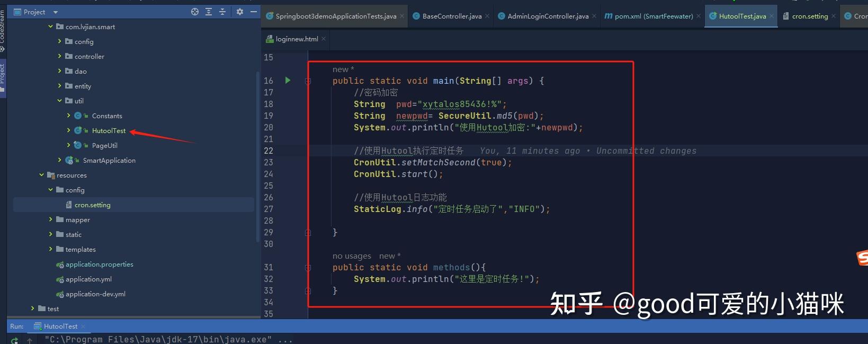868x344 pixels.
Task: Close the BaseController.java tab
Action: click(487, 16)
